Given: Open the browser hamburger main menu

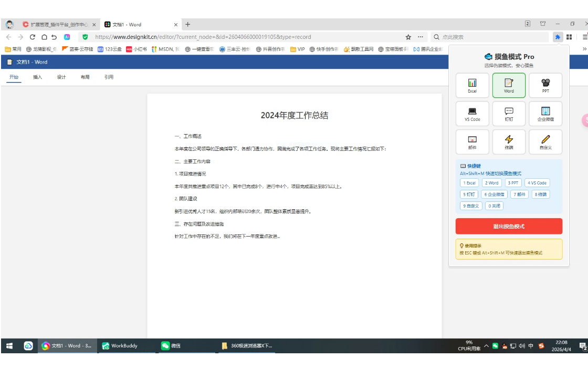Looking at the screenshot, I should 584,37.
